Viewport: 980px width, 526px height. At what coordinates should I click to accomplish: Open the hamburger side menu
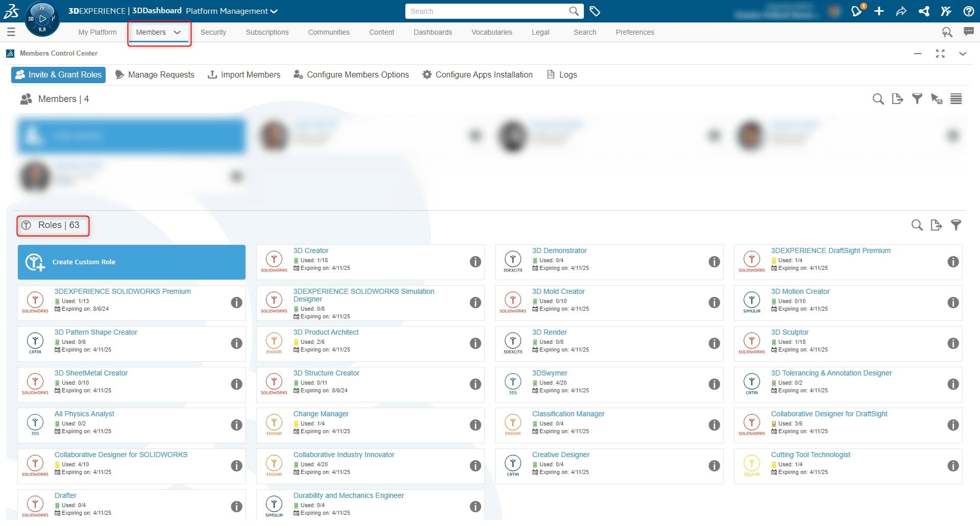pyautogui.click(x=11, y=32)
